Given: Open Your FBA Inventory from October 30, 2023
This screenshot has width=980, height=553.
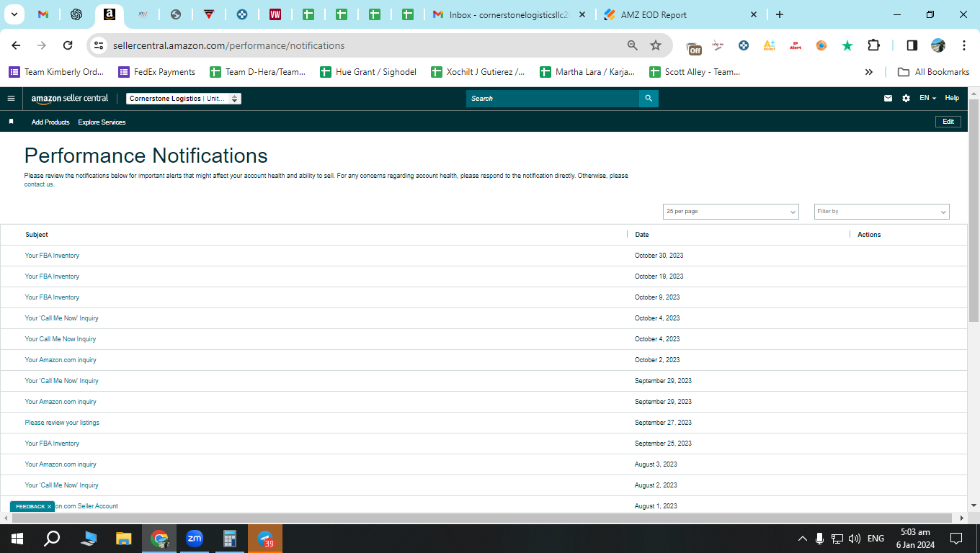Looking at the screenshot, I should [52, 256].
